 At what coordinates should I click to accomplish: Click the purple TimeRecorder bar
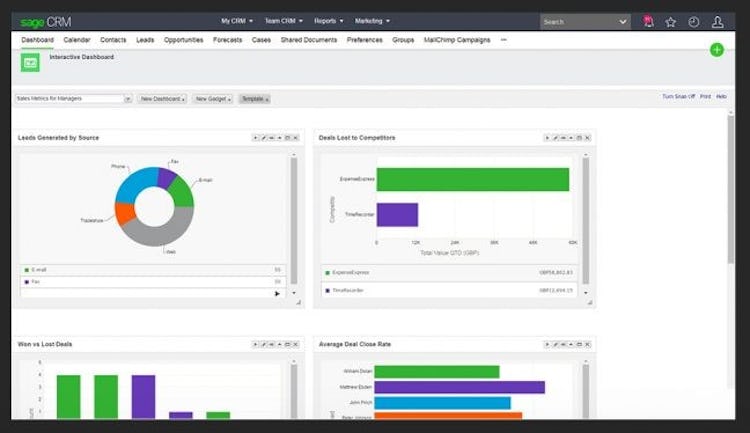tap(397, 215)
